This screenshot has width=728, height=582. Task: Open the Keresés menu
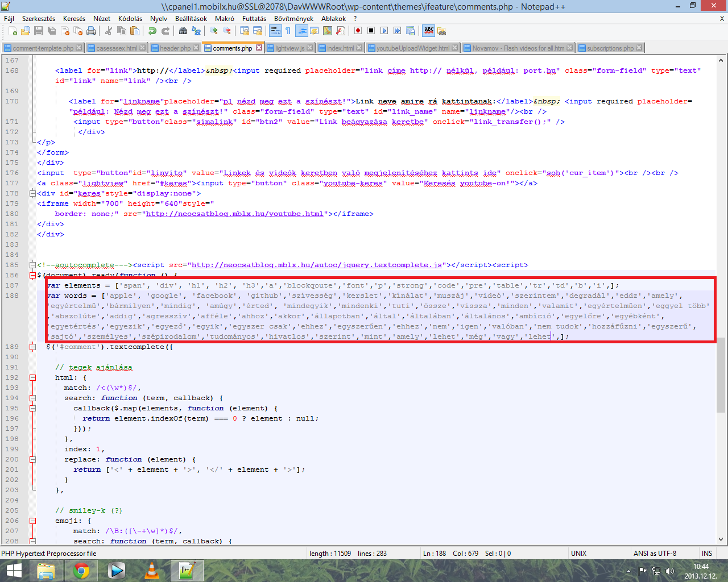tap(74, 19)
